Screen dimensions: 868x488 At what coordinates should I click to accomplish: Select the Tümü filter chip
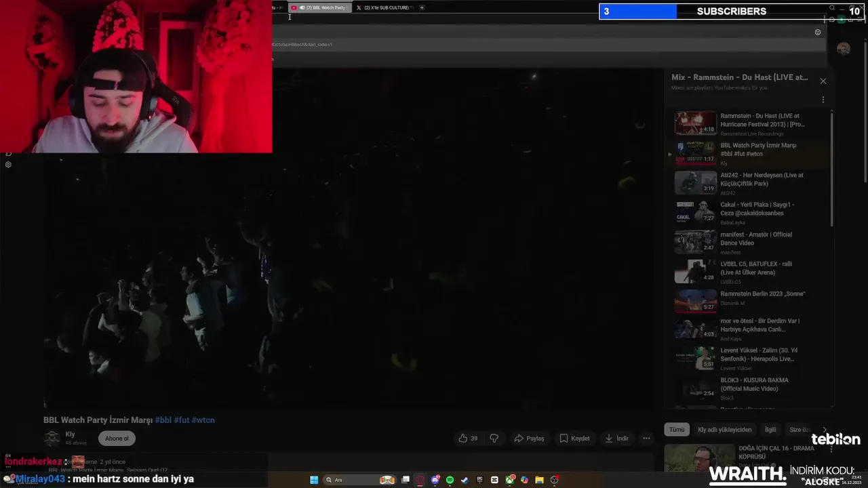coord(677,430)
